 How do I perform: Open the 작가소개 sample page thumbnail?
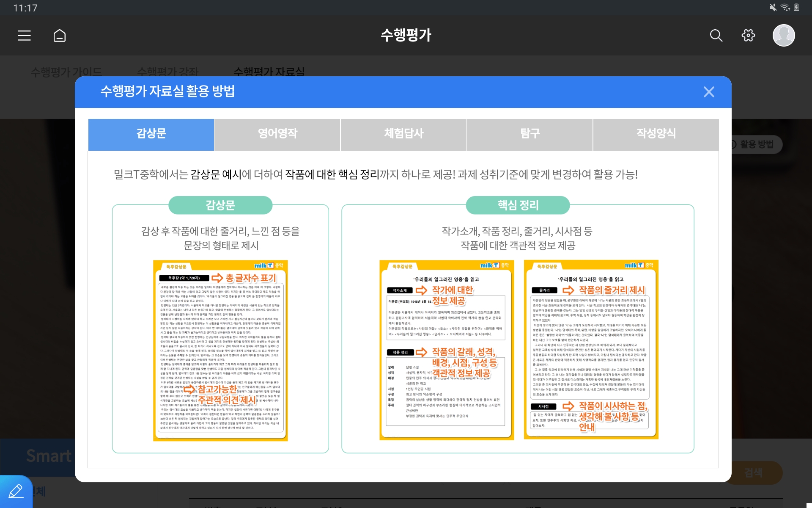(x=447, y=351)
